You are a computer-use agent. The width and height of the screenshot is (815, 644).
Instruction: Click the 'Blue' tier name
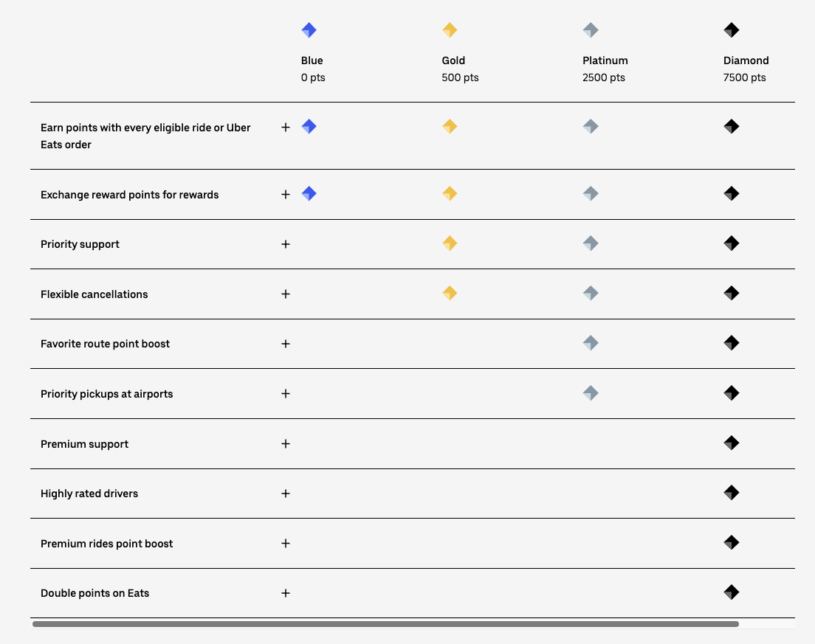point(312,60)
